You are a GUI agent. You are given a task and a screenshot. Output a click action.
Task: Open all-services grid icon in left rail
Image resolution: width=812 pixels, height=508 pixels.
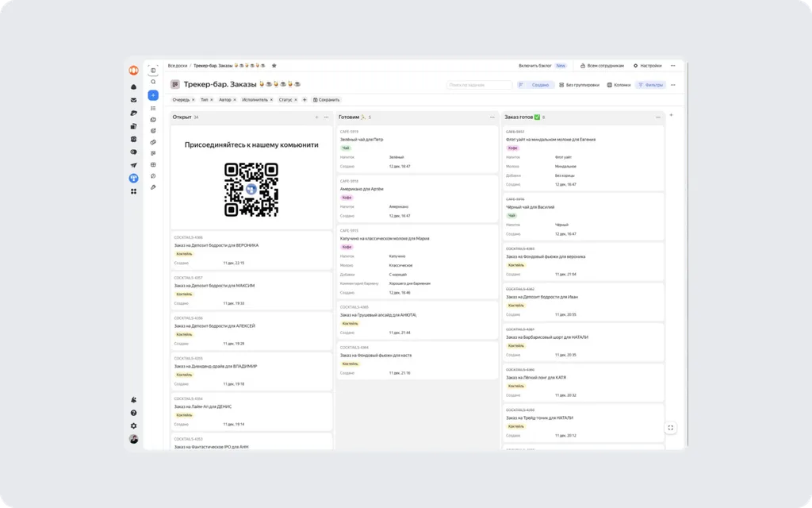pyautogui.click(x=133, y=191)
